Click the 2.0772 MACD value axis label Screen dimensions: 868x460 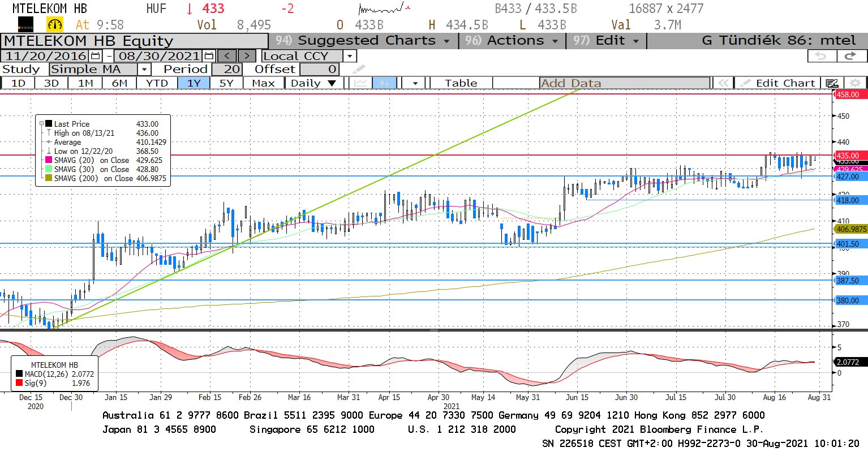(x=851, y=362)
